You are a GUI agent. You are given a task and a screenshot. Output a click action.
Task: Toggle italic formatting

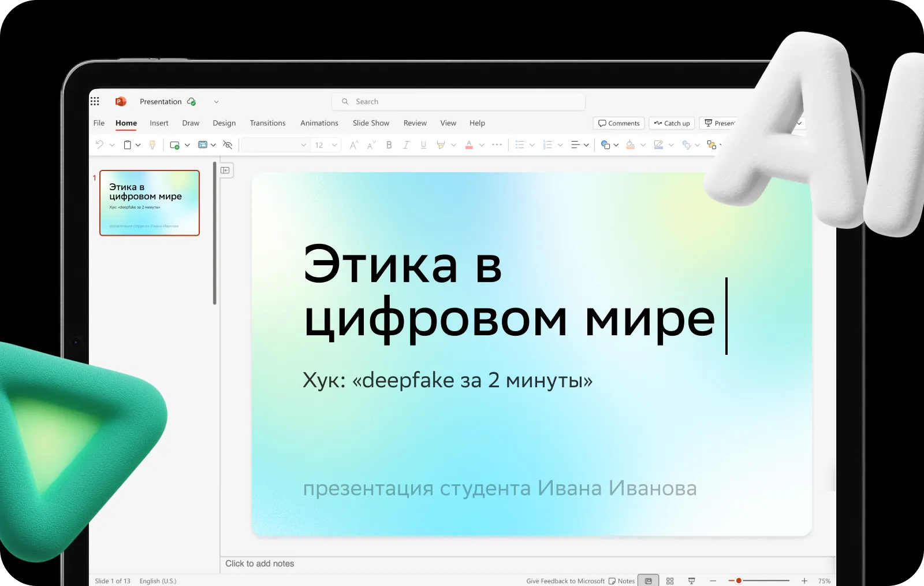tap(406, 145)
